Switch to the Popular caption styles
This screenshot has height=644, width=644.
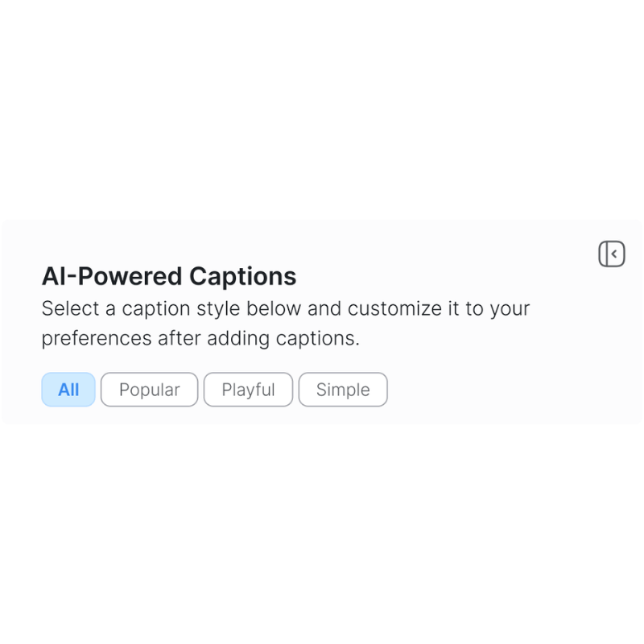tap(150, 390)
